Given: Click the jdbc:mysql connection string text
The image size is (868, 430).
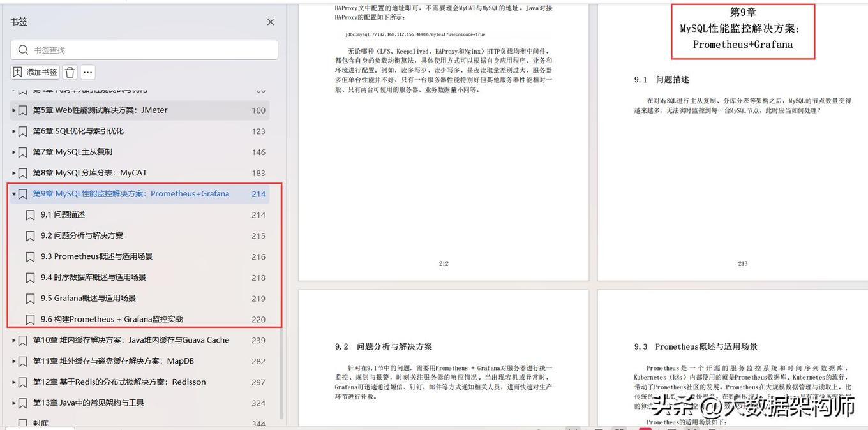Looking at the screenshot, I should point(415,34).
